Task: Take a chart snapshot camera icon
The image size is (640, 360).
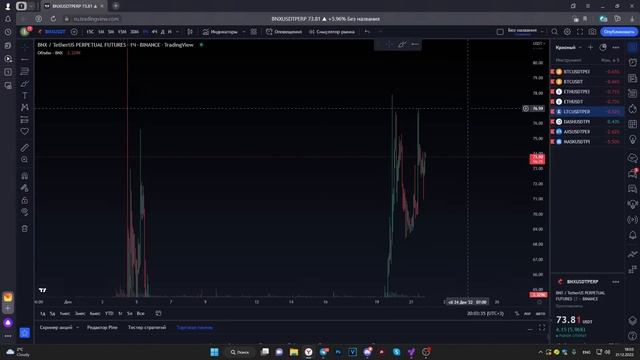Action: 592,32
